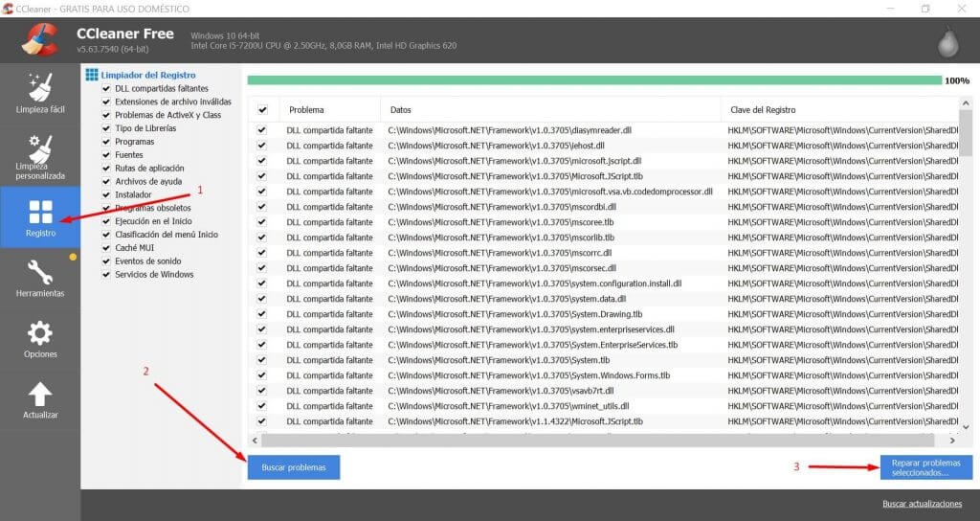The image size is (980, 521).
Task: Toggle Extensiones de archivo inválidas checkbox
Action: (106, 102)
